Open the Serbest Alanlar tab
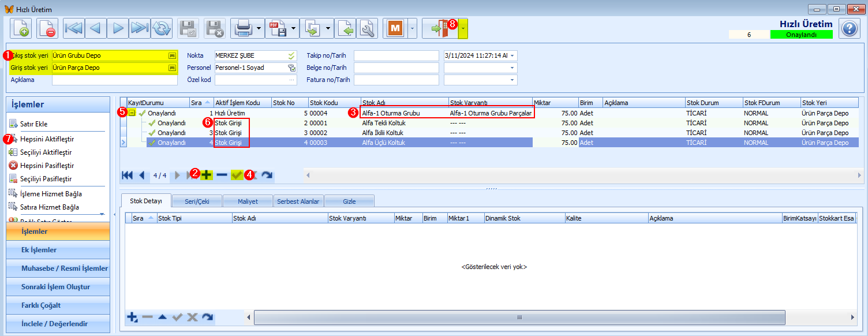This screenshot has width=868, height=336. [x=298, y=201]
